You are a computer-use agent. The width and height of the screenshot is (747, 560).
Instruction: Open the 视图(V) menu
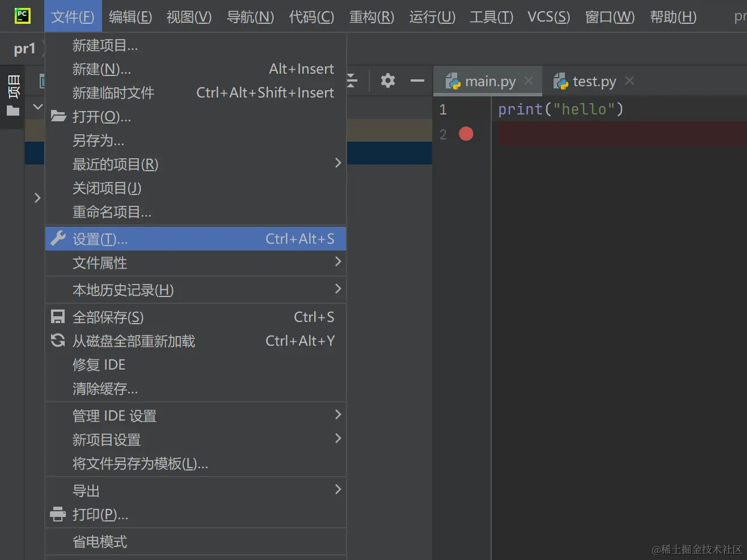[x=189, y=16]
